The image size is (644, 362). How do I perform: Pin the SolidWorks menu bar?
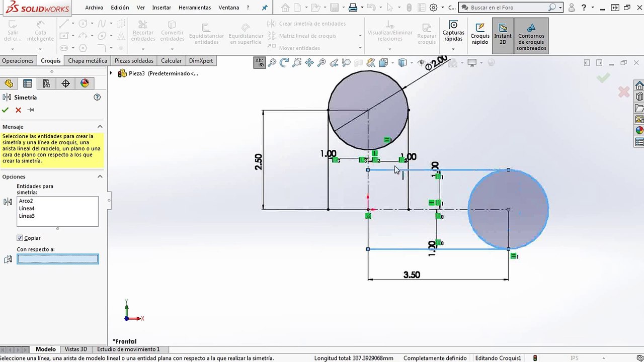coord(265,8)
